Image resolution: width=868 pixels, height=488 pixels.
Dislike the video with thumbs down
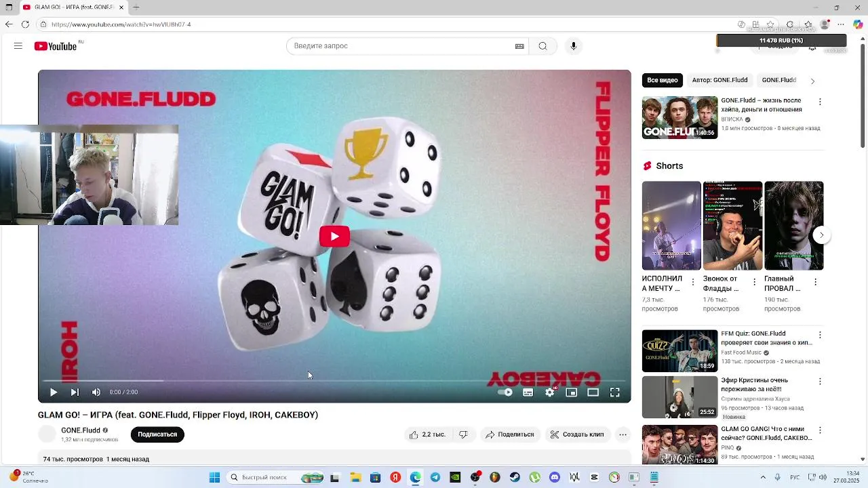pos(463,434)
